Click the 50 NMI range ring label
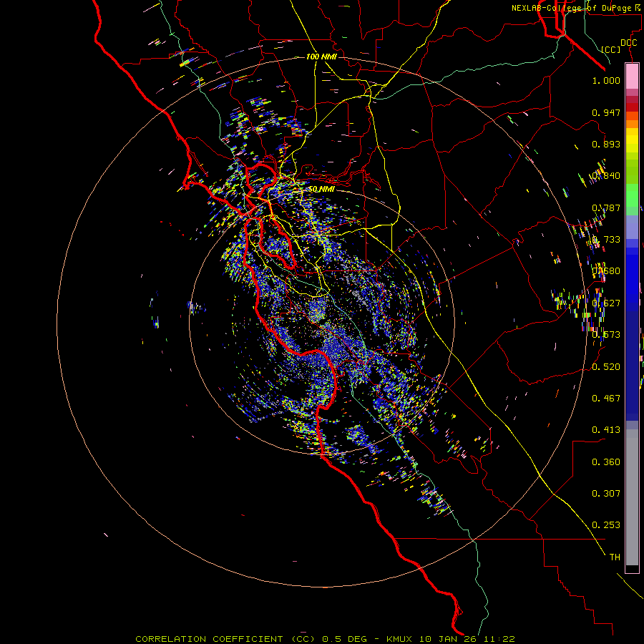 [321, 189]
